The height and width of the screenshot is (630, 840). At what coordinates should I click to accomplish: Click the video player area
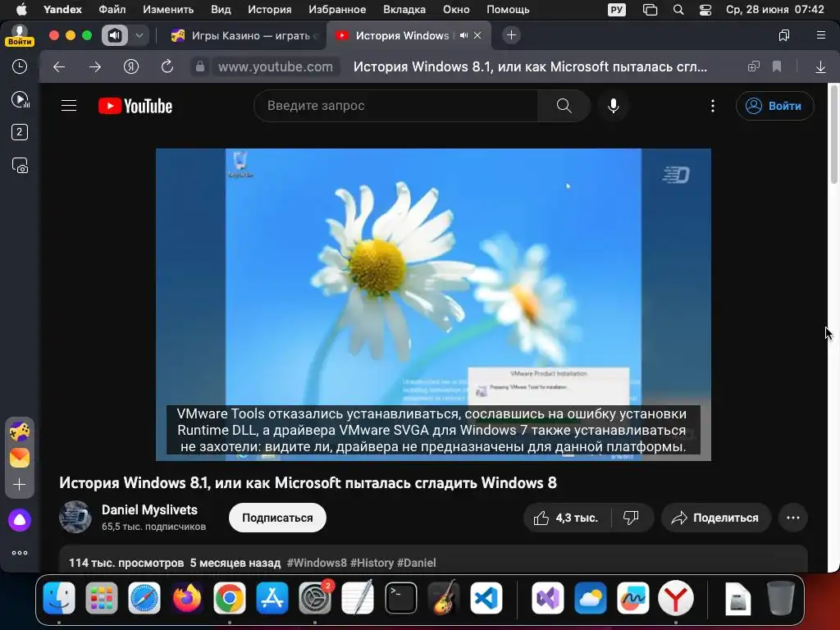[x=433, y=304]
